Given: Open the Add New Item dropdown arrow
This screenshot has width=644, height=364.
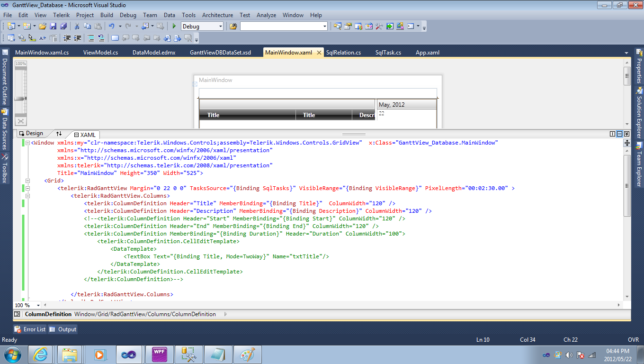Looking at the screenshot, I should (x=34, y=27).
